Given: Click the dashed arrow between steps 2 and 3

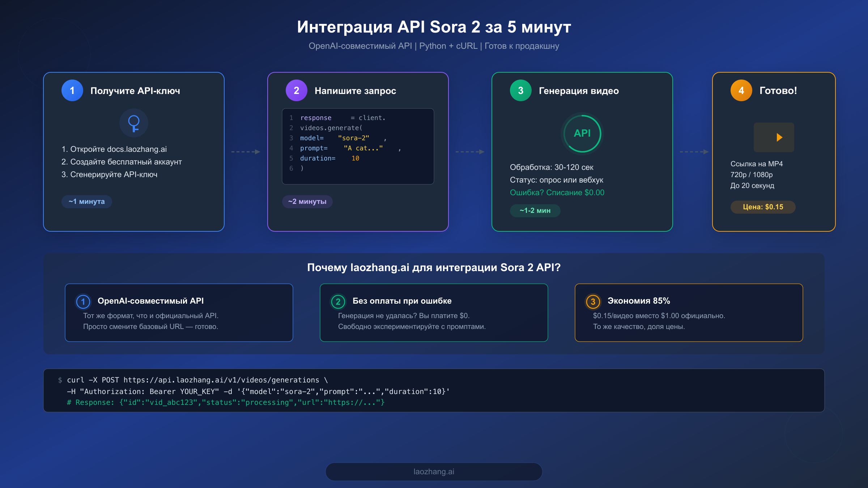Looking at the screenshot, I should pos(469,152).
